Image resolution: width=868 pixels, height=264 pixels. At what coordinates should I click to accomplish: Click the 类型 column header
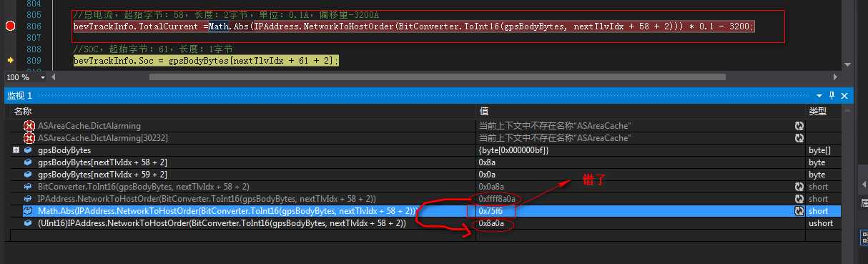click(817, 111)
